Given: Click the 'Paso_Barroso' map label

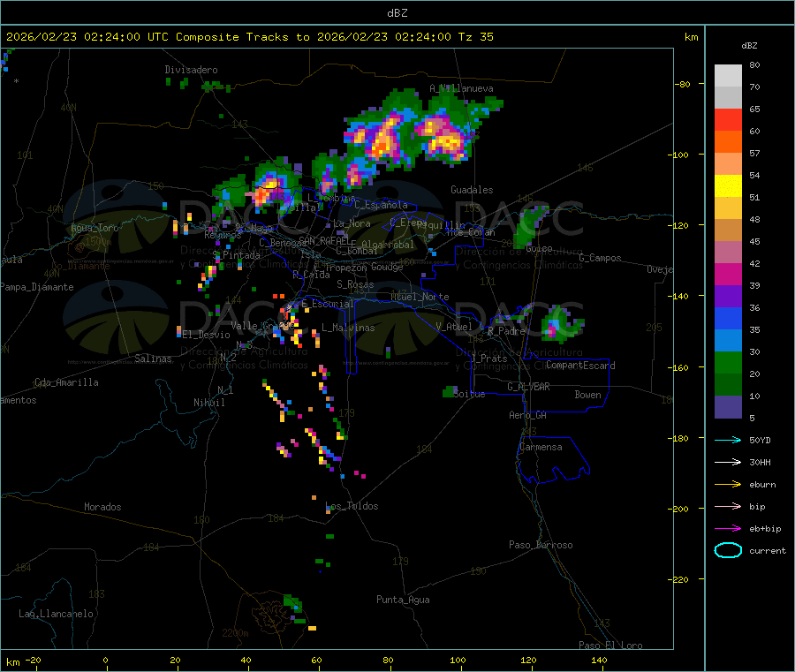Looking at the screenshot, I should tap(541, 545).
